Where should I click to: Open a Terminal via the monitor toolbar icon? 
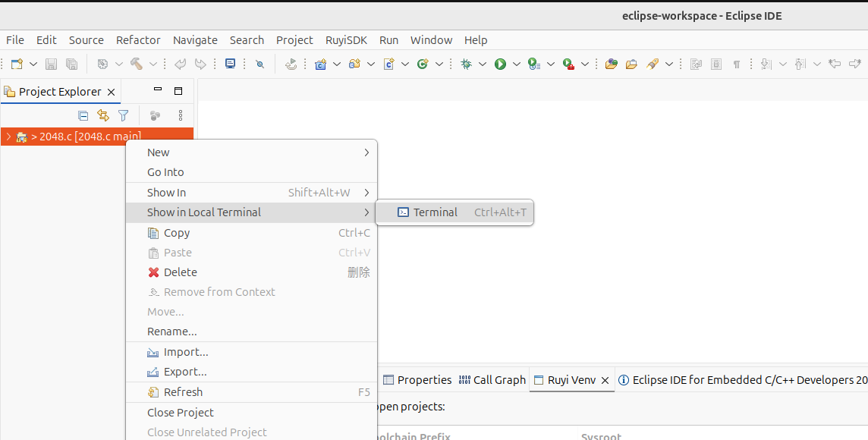click(x=231, y=64)
